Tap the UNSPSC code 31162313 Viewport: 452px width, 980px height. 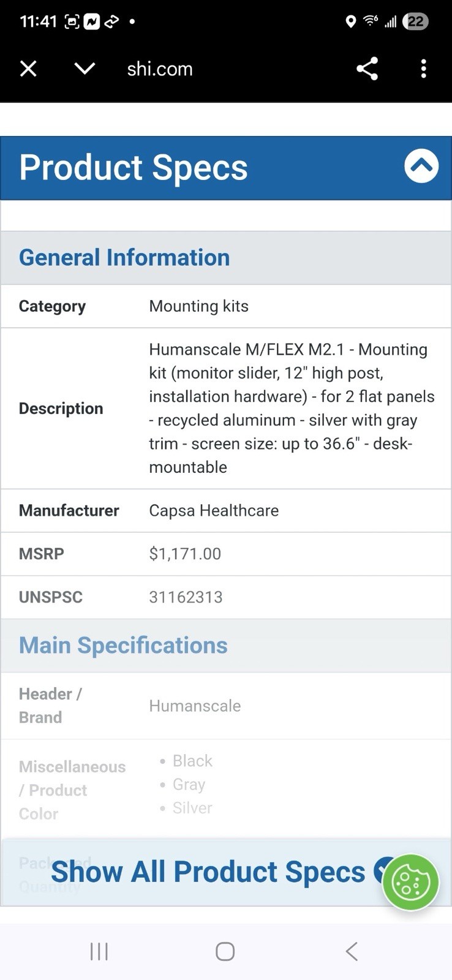tap(186, 597)
